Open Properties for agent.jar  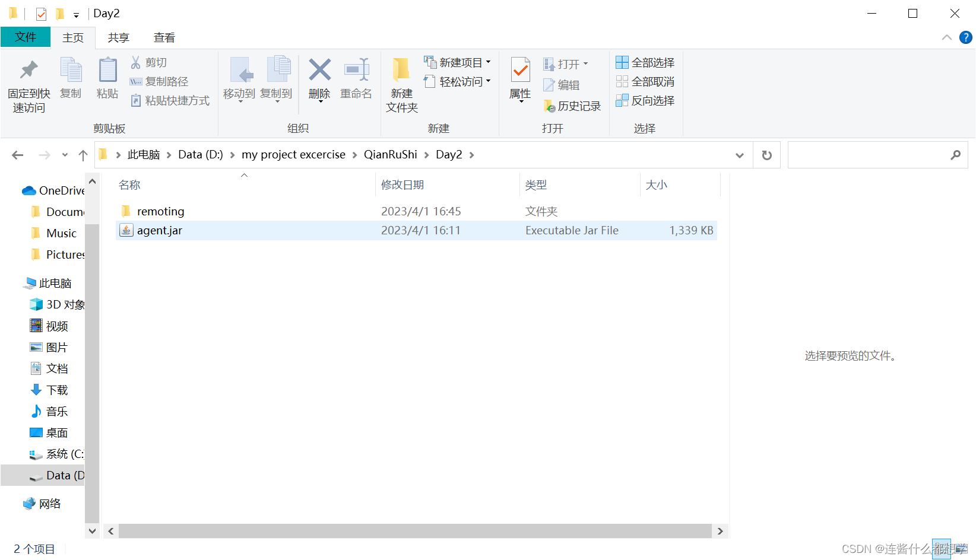(x=519, y=80)
